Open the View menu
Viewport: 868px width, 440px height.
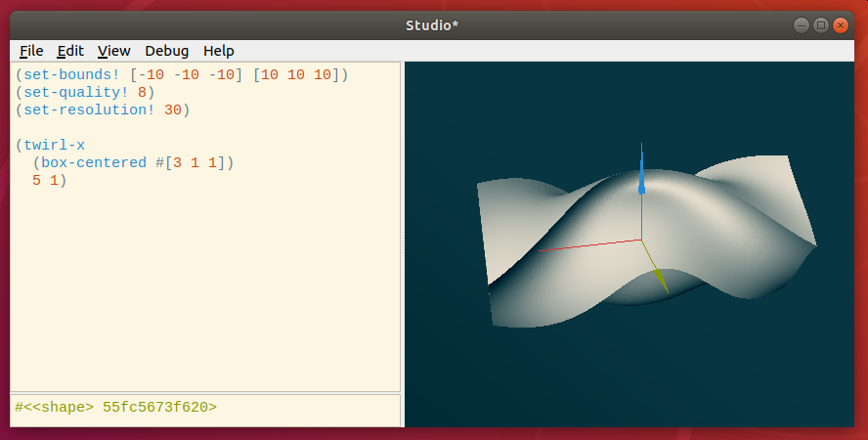point(113,51)
